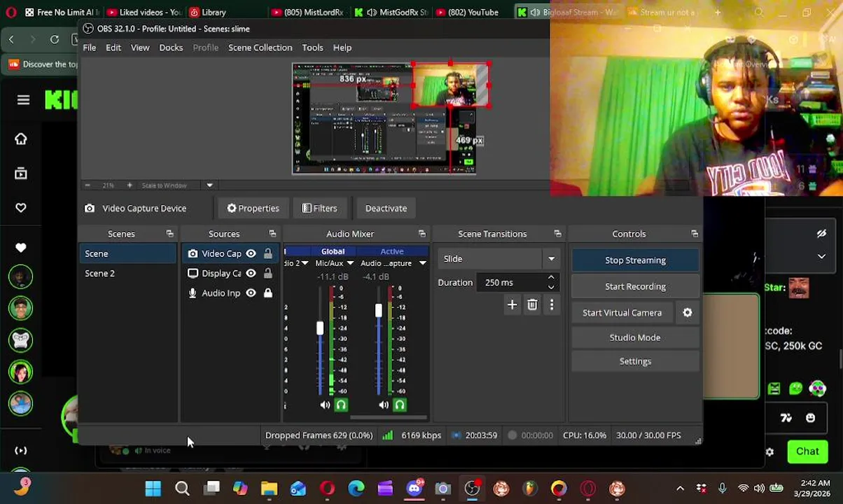Zoom in the preview with plus
The width and height of the screenshot is (843, 504).
[130, 185]
